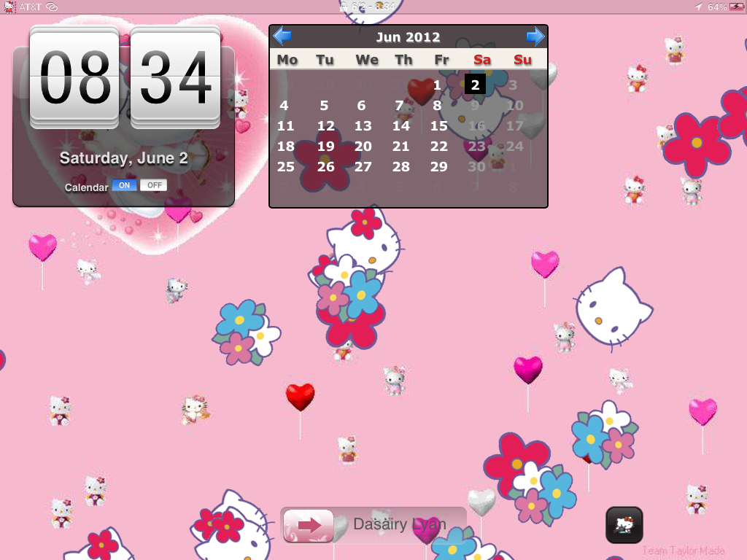
Task: Select day 25 in calendar
Action: [x=285, y=167]
